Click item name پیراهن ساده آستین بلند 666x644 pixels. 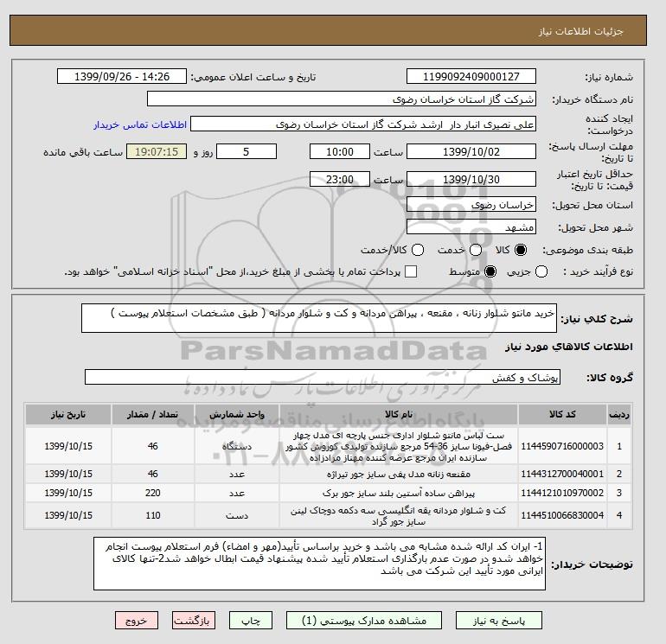pyautogui.click(x=399, y=493)
